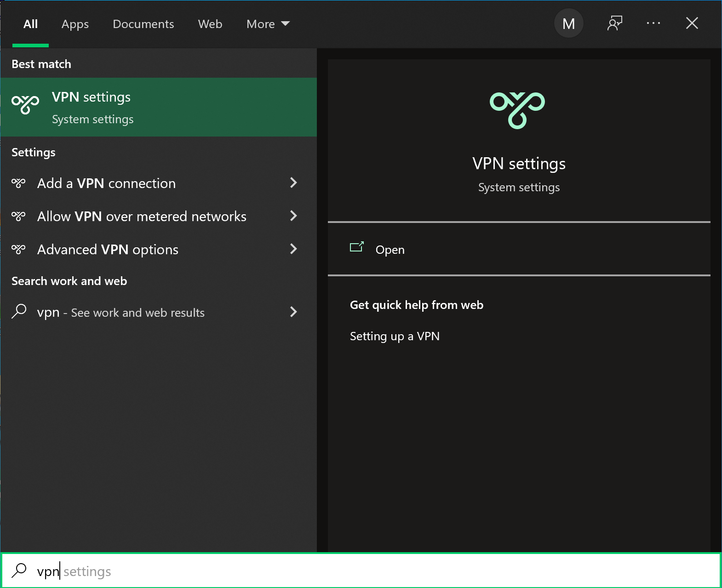Click the large VPN settings icon in preview pane
Image resolution: width=722 pixels, height=588 pixels.
pos(517,110)
